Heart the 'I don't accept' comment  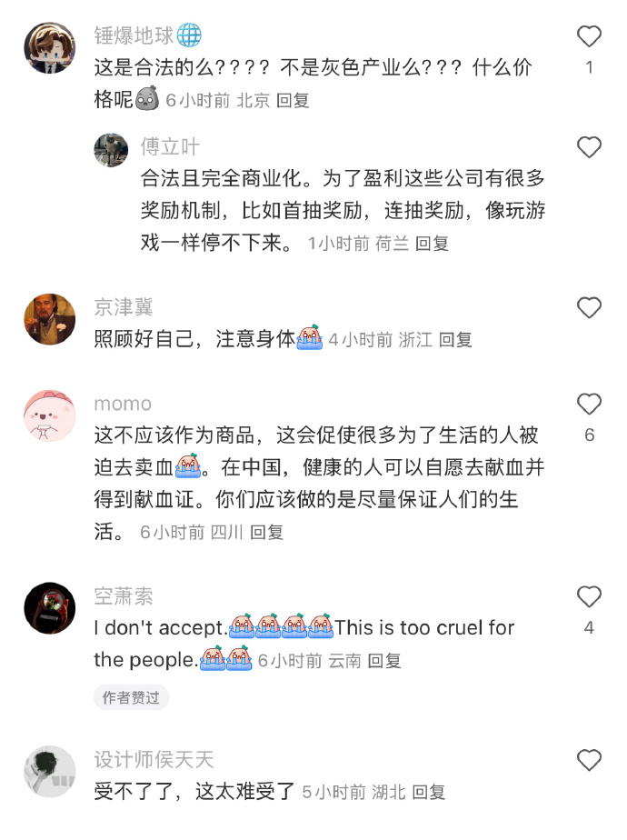tap(589, 596)
